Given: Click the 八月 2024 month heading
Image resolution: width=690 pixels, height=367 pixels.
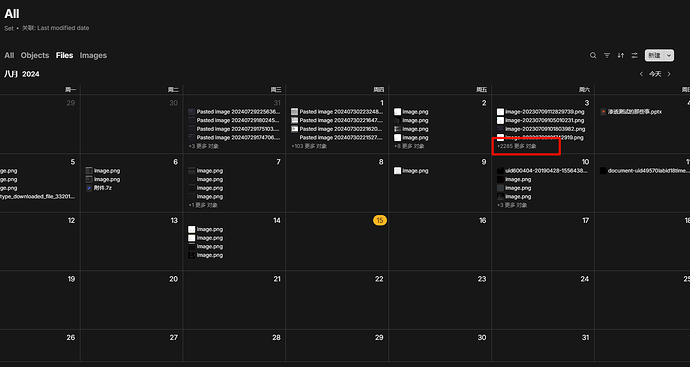Looking at the screenshot, I should [22, 74].
